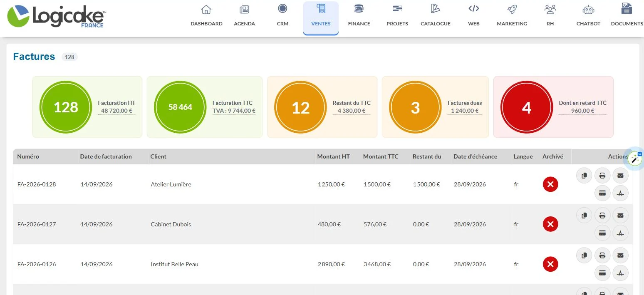644x295 pixels.
Task: Click the client name Cabinet Dubois
Action: tap(171, 224)
